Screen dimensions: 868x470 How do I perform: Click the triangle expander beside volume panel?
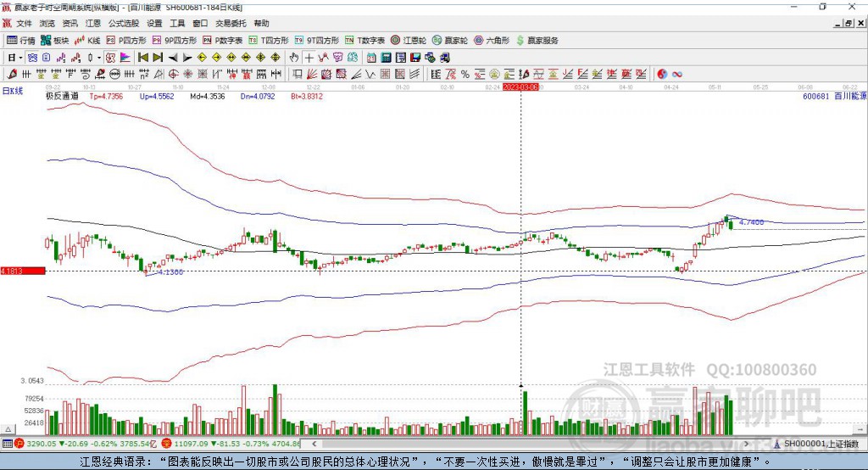[8, 429]
